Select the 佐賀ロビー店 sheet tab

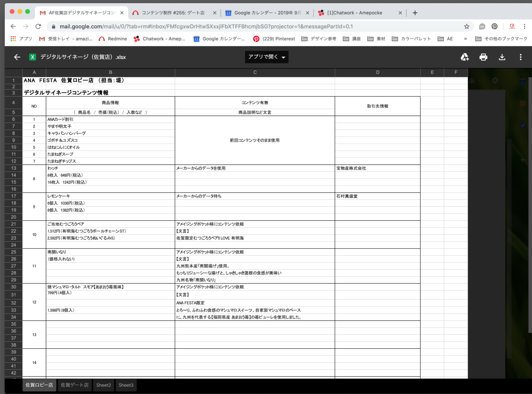point(39,385)
